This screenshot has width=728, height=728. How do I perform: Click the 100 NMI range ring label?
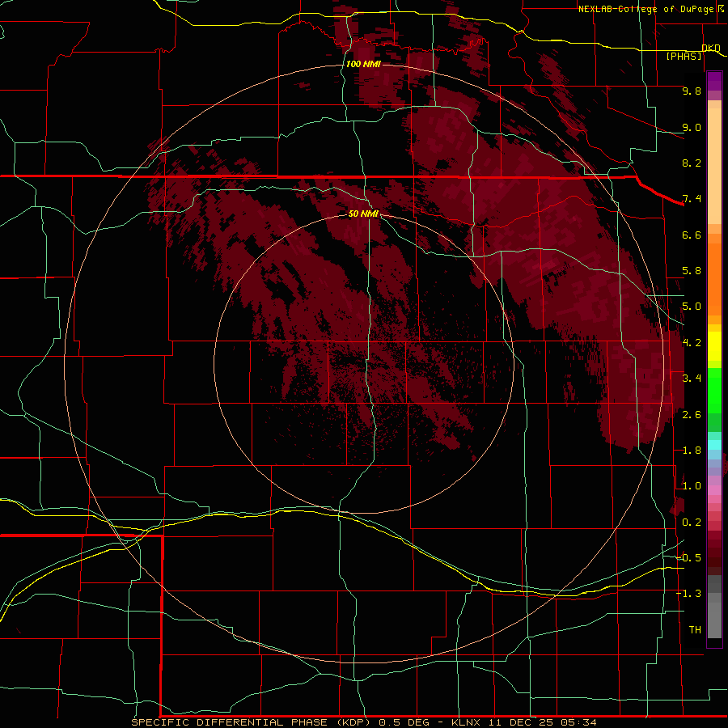point(363,64)
